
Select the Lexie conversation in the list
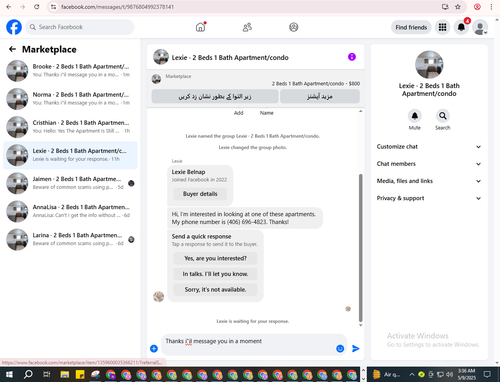click(x=70, y=155)
